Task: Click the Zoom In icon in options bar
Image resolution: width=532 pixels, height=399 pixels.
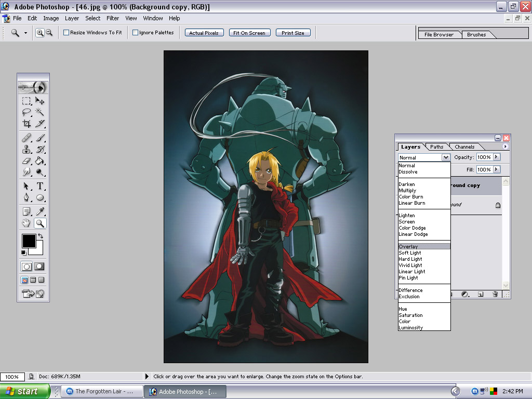Action: 40,33
